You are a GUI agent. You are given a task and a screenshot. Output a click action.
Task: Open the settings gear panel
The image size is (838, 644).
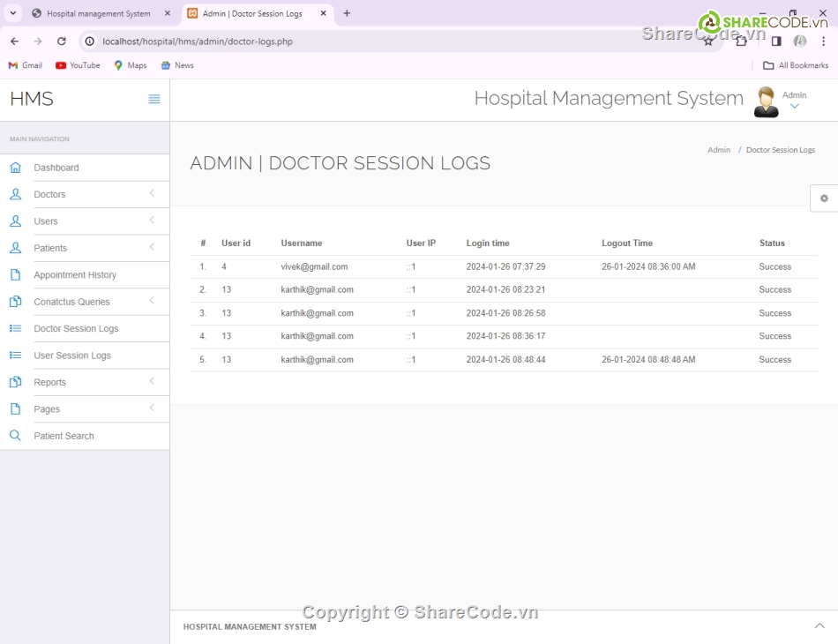coord(824,198)
